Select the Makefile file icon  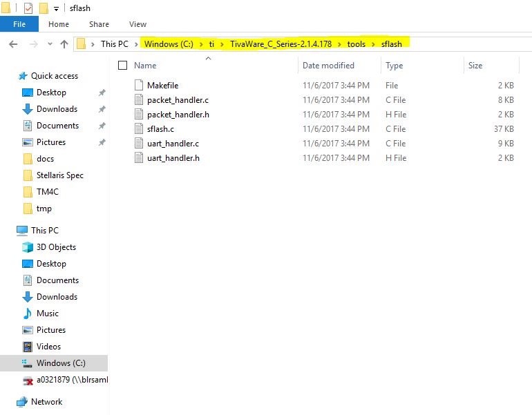tap(139, 85)
